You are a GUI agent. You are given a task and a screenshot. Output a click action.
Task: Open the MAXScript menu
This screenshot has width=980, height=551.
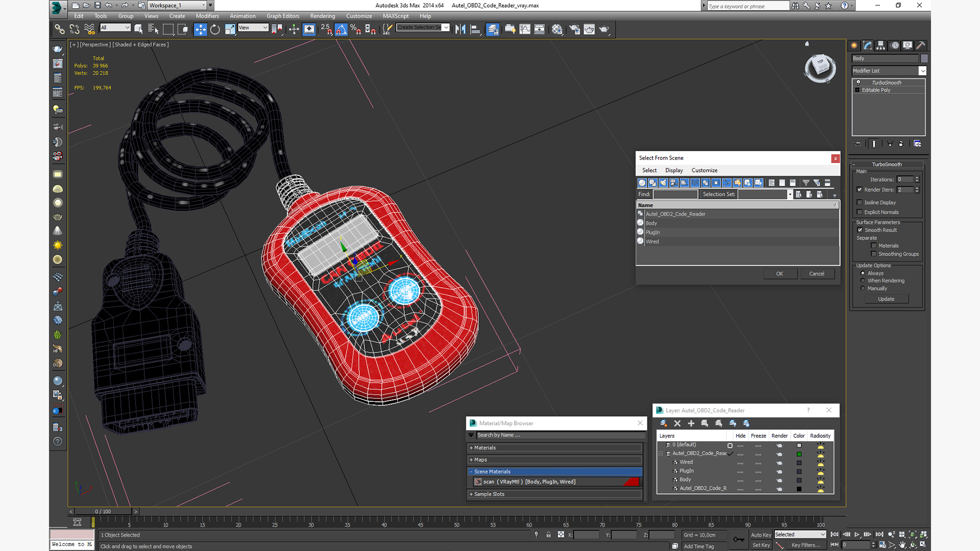(396, 16)
